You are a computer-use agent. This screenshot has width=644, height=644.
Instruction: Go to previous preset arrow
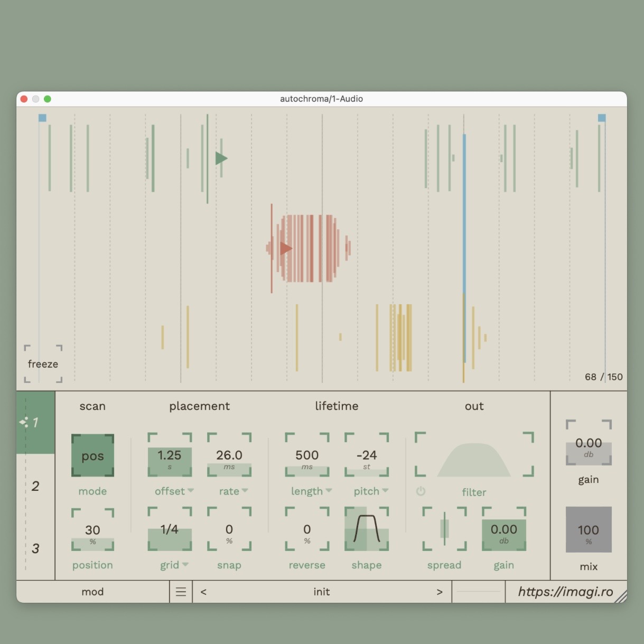pos(203,592)
